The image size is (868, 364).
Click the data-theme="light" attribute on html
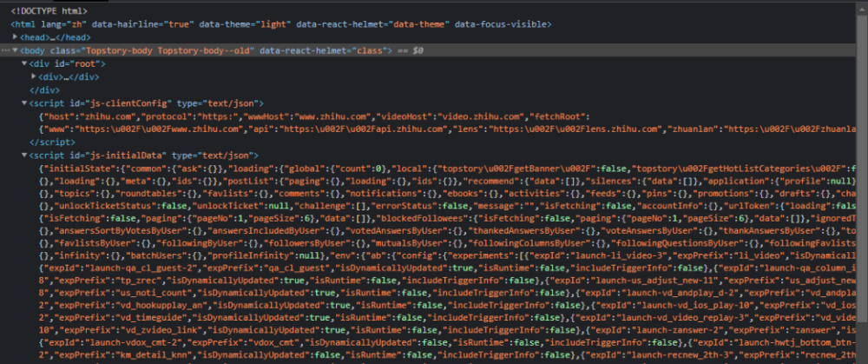[246, 23]
